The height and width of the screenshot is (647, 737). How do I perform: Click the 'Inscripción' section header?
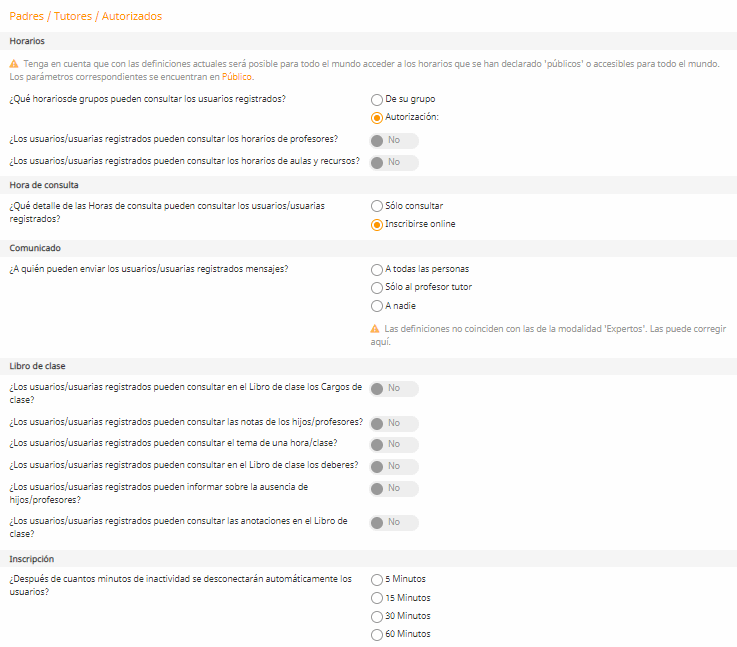tap(368, 559)
